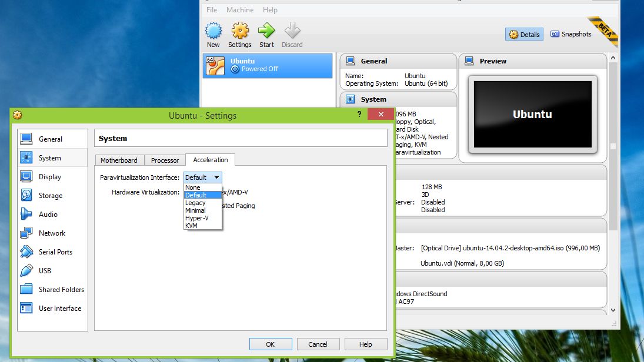The height and width of the screenshot is (362, 644).
Task: Select the Ubuntu VM entry icon
Action: tap(215, 65)
